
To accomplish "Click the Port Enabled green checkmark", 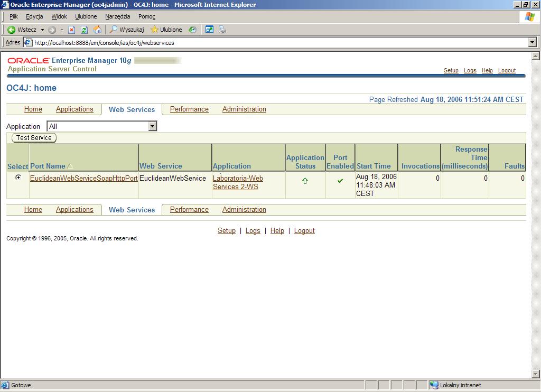I will (x=340, y=181).
